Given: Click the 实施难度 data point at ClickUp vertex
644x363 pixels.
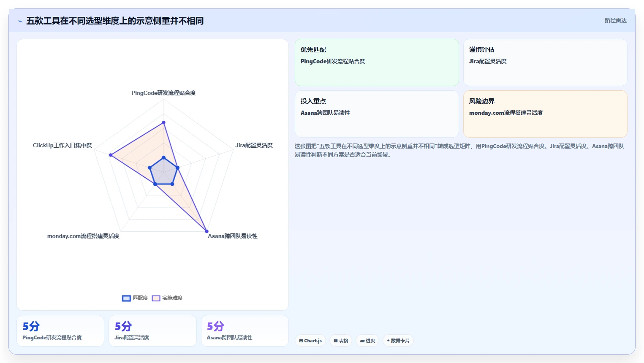Looking at the screenshot, I should [111, 155].
